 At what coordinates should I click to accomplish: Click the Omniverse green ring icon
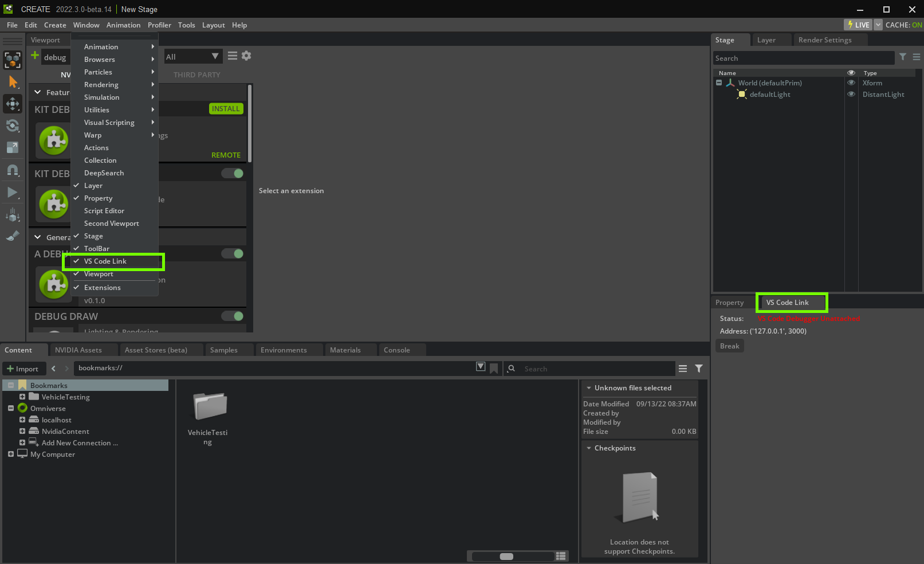(22, 408)
